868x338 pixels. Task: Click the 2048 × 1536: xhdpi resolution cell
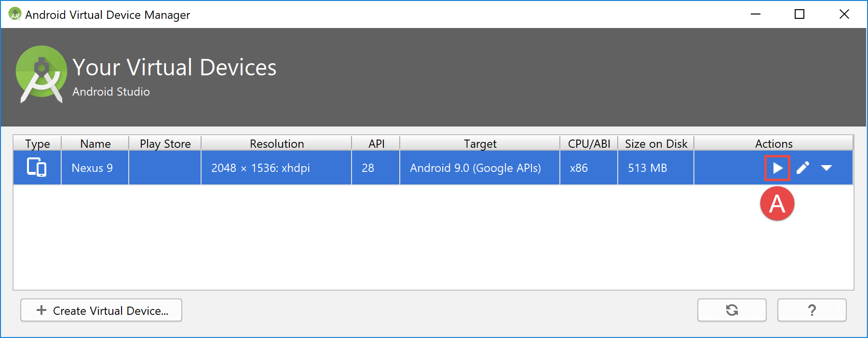[276, 168]
